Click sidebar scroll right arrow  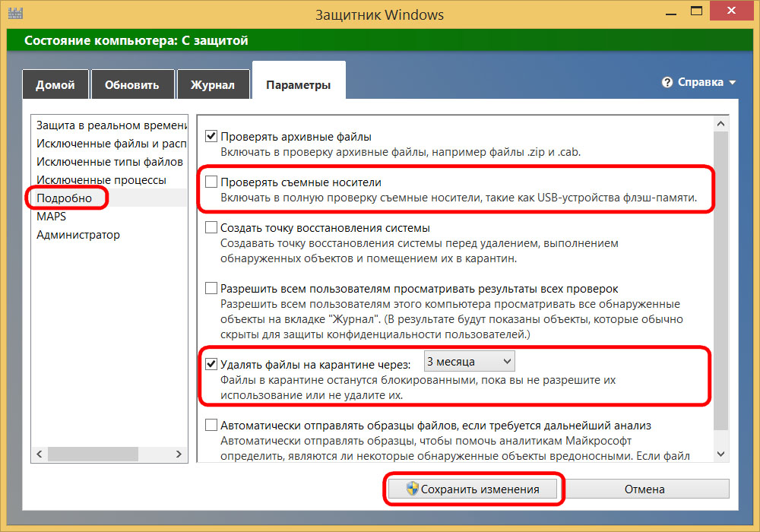(x=179, y=454)
